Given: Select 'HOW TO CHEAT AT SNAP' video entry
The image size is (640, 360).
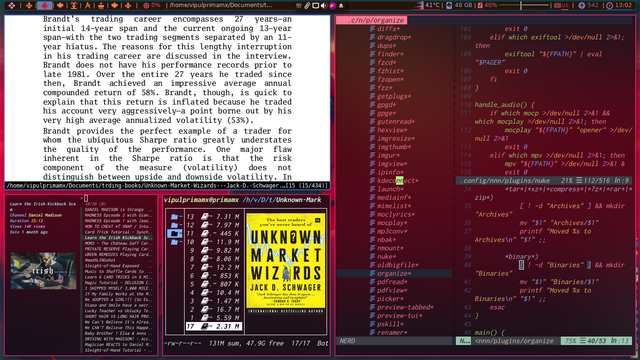Looking at the screenshot, I should [118, 227].
